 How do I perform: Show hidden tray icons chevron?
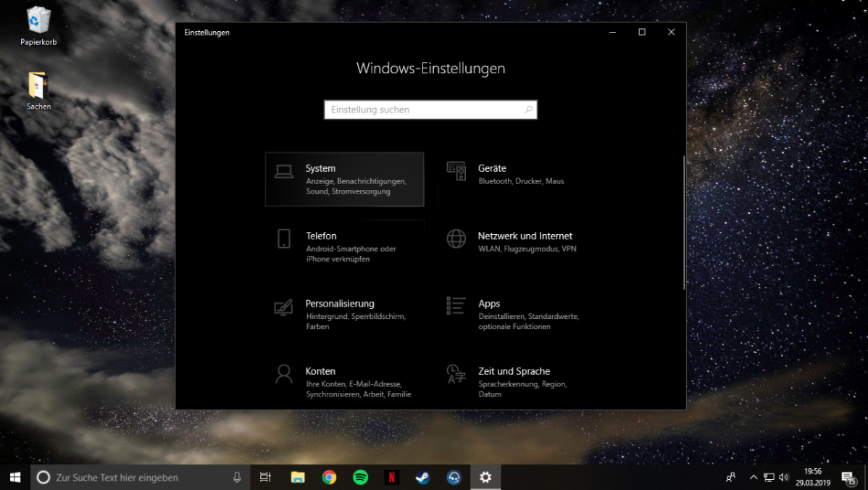tap(754, 477)
